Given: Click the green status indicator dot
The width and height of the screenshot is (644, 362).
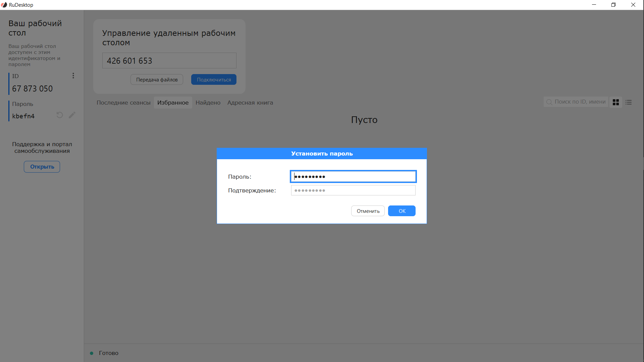Looking at the screenshot, I should [x=92, y=353].
